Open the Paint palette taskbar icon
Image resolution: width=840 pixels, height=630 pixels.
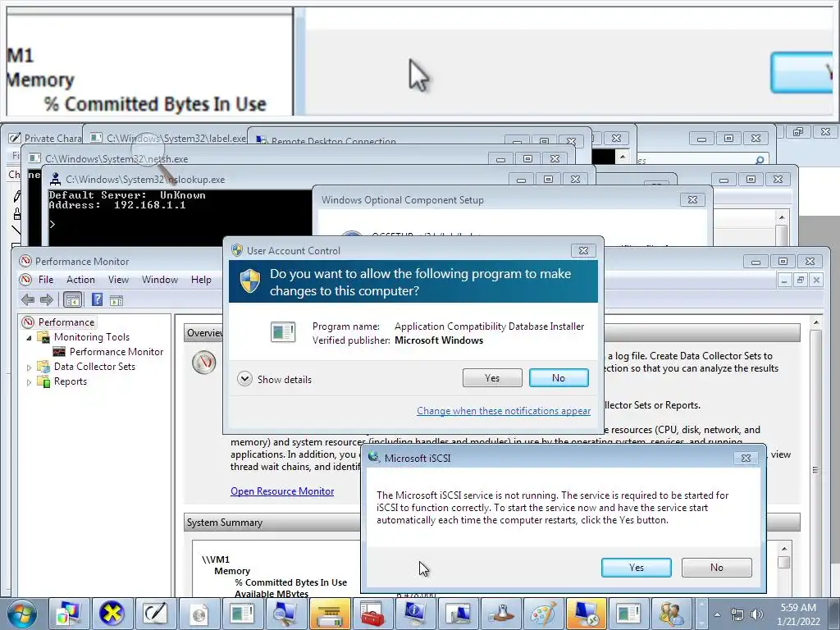543,614
